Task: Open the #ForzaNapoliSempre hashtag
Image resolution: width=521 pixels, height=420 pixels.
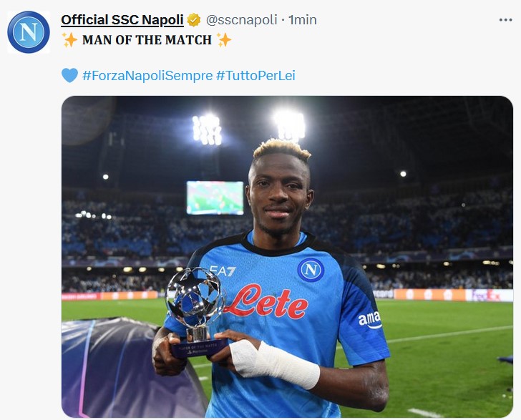Action: [x=147, y=75]
